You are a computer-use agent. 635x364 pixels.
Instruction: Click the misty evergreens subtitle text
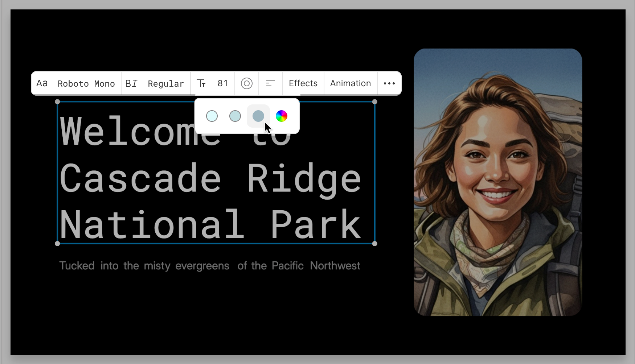(x=210, y=265)
